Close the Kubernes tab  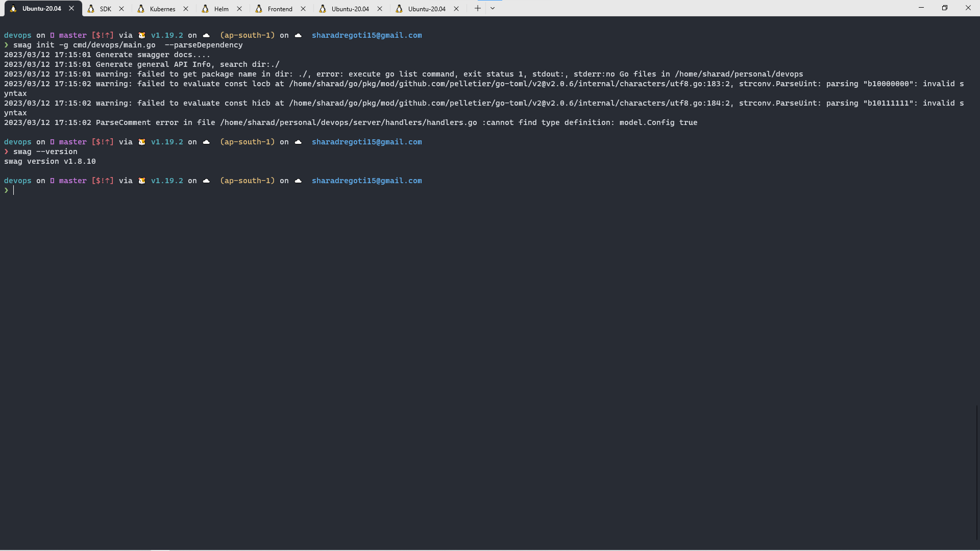(185, 9)
